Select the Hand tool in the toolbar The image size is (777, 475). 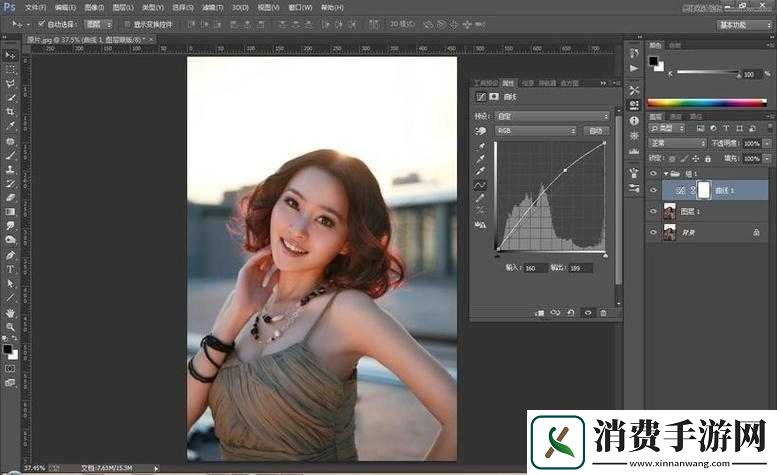[10, 312]
